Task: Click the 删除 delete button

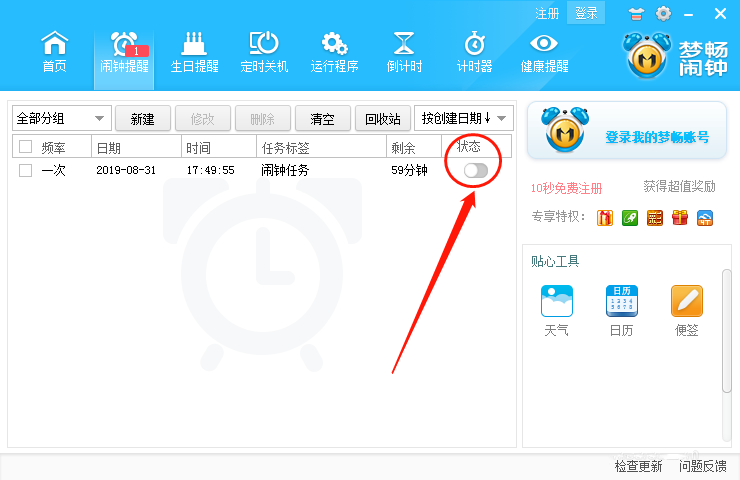Action: tap(262, 118)
